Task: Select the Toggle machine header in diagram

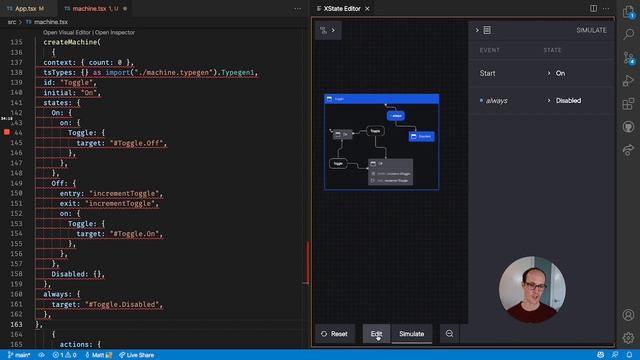Action: [382, 99]
